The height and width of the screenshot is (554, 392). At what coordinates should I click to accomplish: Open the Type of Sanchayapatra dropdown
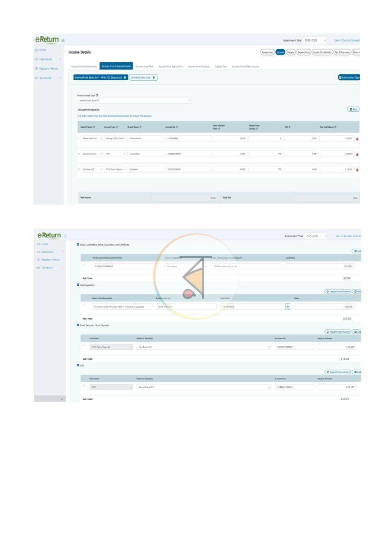tap(122, 307)
